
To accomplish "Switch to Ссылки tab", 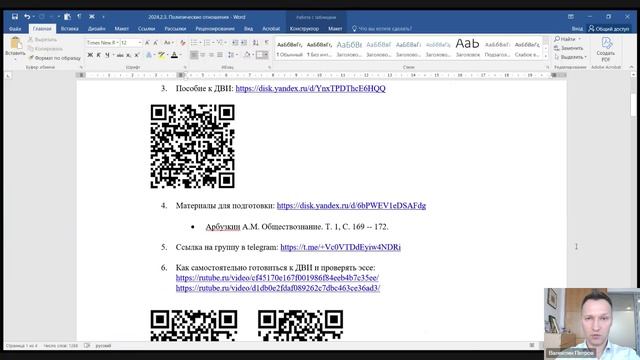I will tap(147, 29).
